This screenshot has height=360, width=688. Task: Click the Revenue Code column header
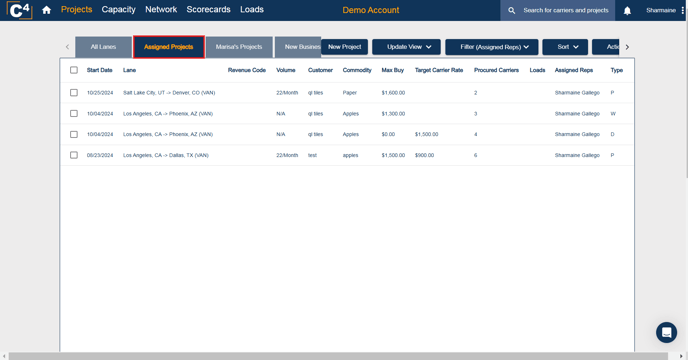click(x=247, y=70)
